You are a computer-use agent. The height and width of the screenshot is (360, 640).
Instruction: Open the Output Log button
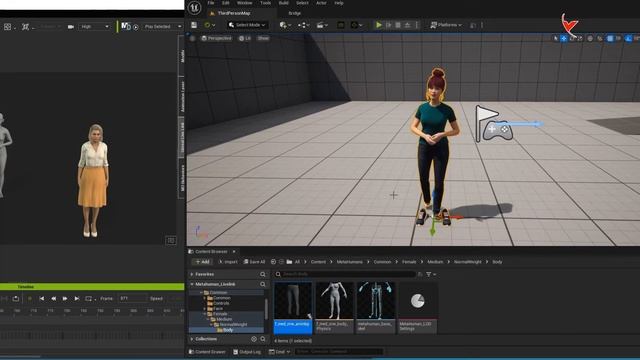point(247,352)
